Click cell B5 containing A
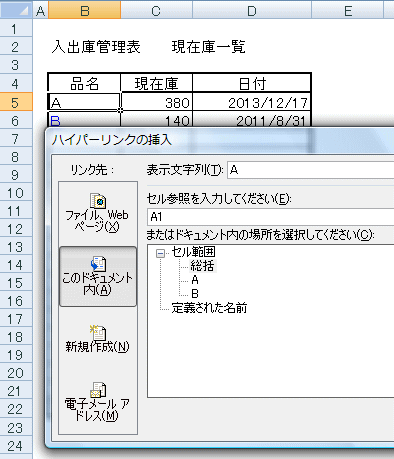 (84, 102)
